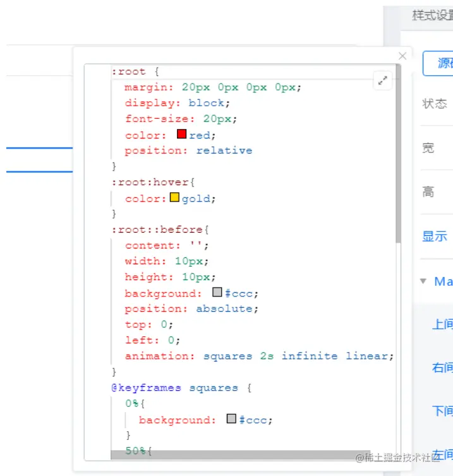Click the '0%{' keyframe line

135,403
